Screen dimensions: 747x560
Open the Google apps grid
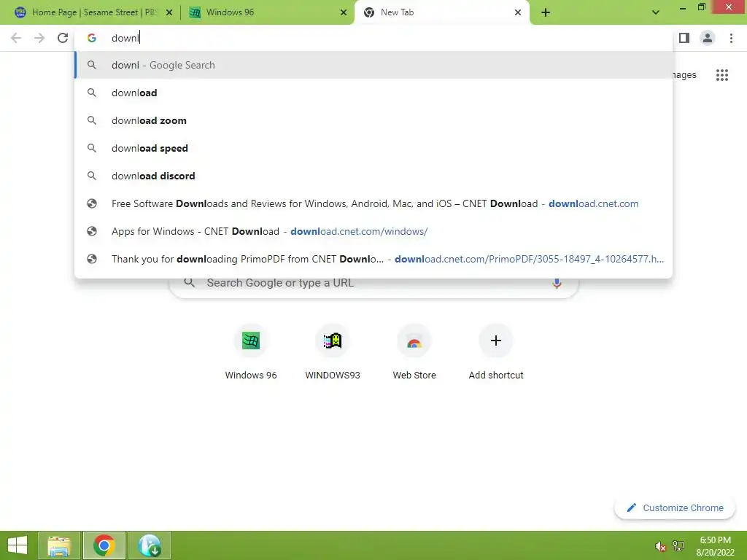coord(722,75)
